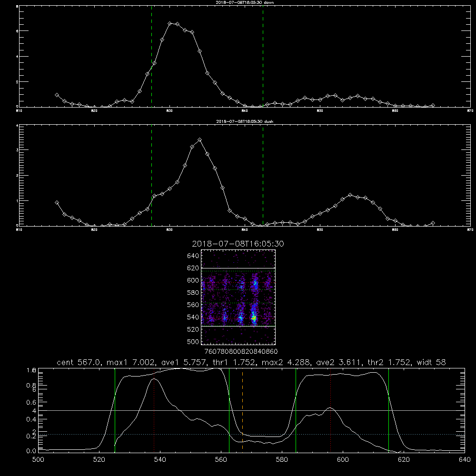Viewport: 476px width, 476px height.
Task: Click the secondary peak marker on dusk curve
Action: tap(350, 195)
